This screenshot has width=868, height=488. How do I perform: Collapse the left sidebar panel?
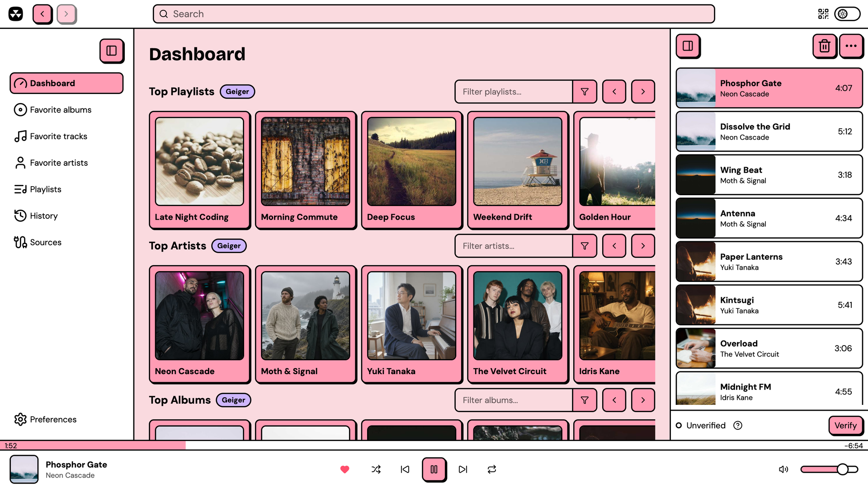pos(112,51)
